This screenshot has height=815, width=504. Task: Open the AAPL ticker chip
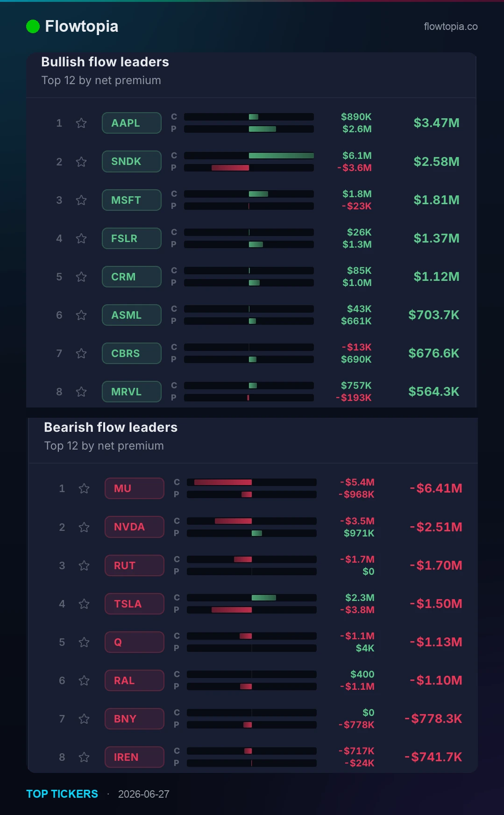click(x=132, y=123)
